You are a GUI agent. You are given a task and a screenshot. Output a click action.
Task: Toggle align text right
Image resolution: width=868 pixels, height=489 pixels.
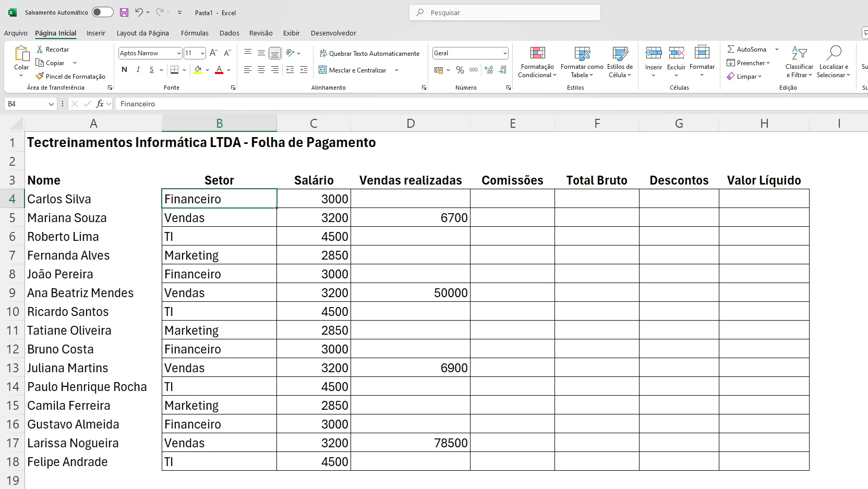pyautogui.click(x=275, y=70)
